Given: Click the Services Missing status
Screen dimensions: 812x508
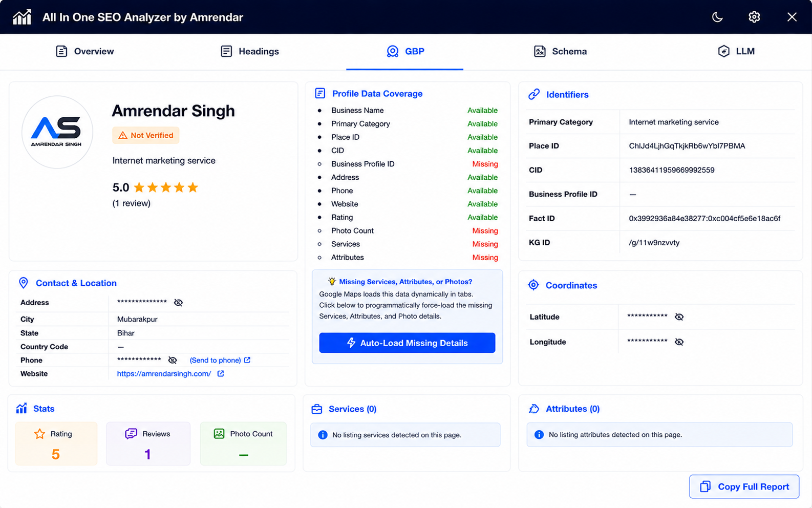Looking at the screenshot, I should (485, 244).
